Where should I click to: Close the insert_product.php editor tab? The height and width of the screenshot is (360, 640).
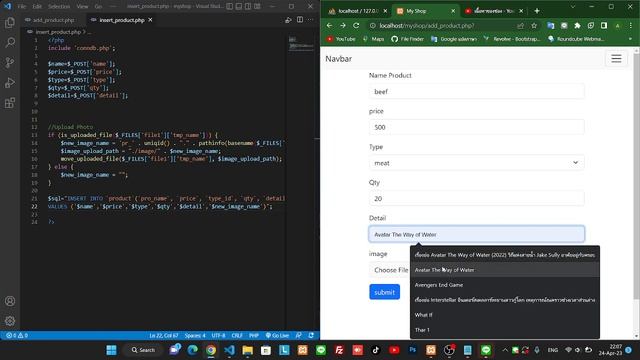[151, 20]
